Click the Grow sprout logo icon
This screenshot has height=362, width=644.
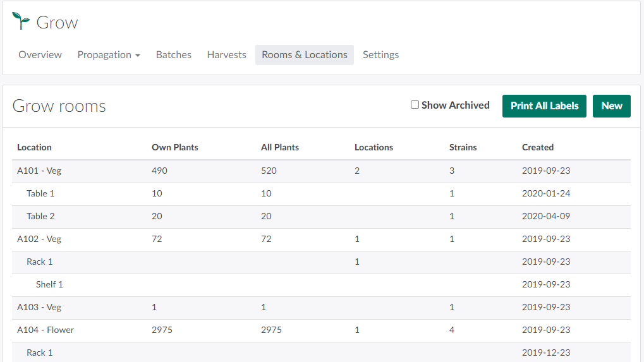click(21, 21)
